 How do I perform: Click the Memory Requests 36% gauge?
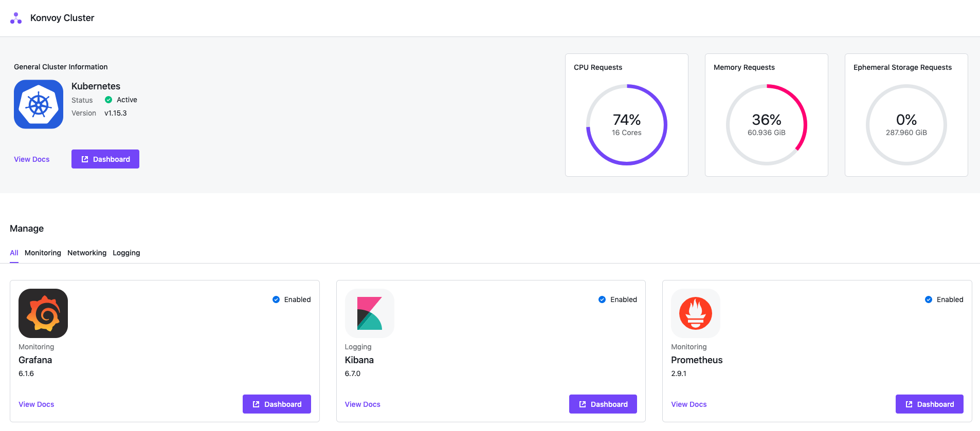tap(766, 125)
